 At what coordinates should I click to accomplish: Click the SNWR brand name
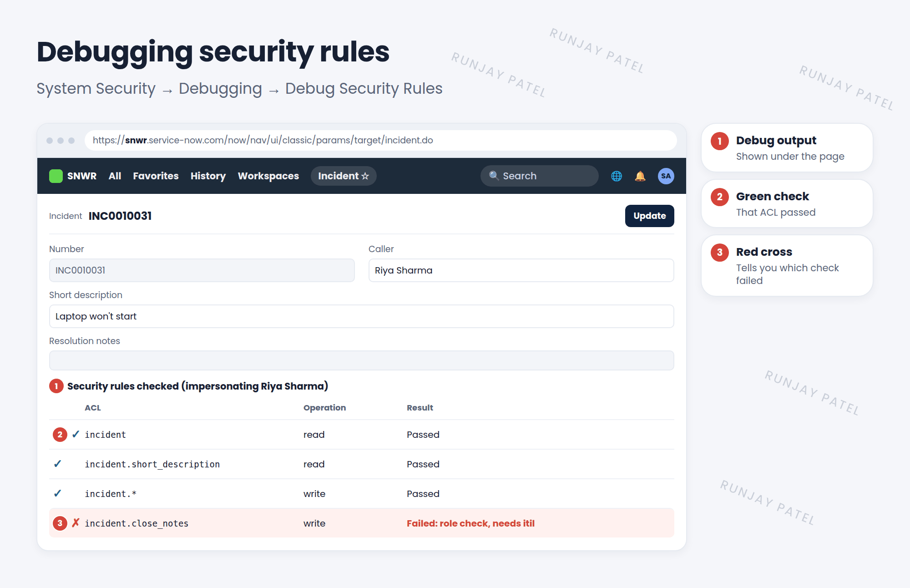tap(82, 176)
